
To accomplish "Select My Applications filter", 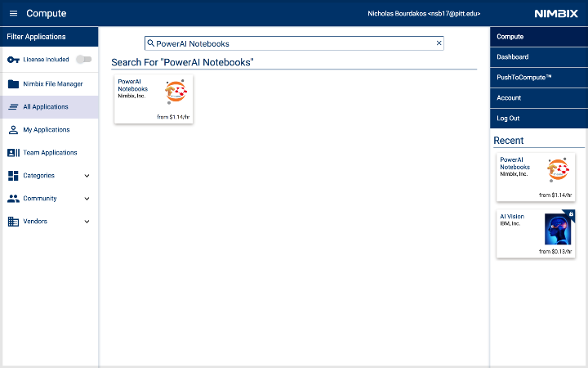I will click(x=49, y=130).
